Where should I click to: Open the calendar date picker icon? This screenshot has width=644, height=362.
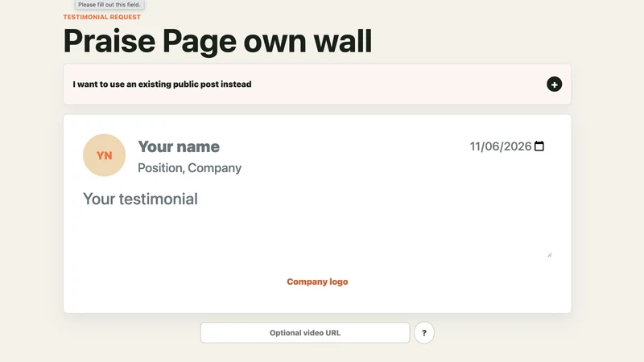pyautogui.click(x=539, y=146)
